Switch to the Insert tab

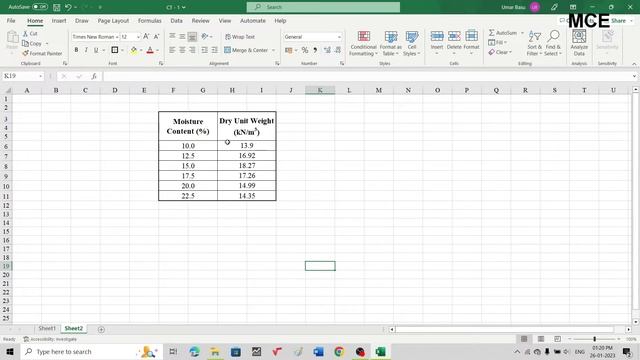59,20
